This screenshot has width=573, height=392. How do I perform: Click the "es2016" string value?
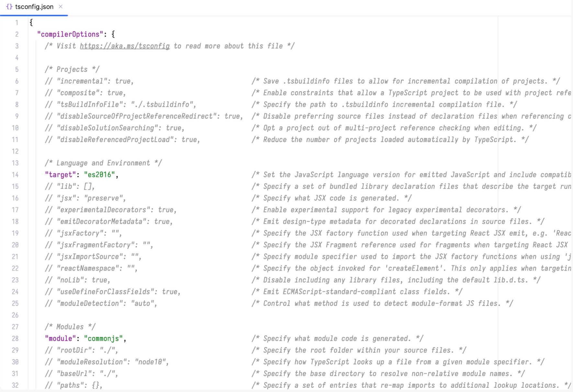click(x=99, y=175)
